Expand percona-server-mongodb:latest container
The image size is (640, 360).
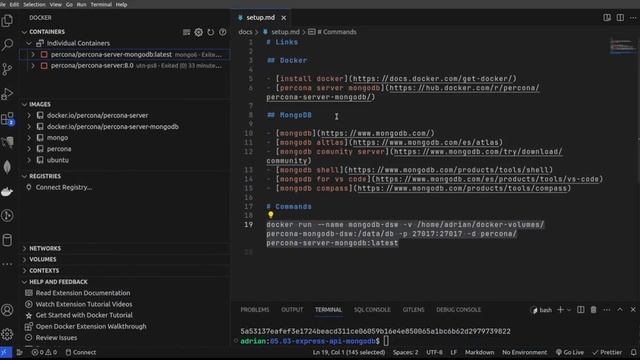(x=33, y=54)
